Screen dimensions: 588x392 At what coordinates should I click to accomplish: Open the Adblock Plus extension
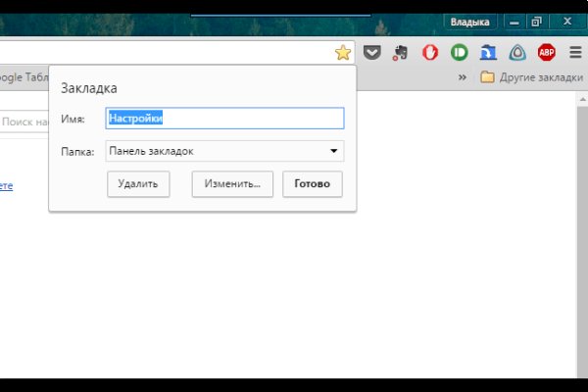546,53
